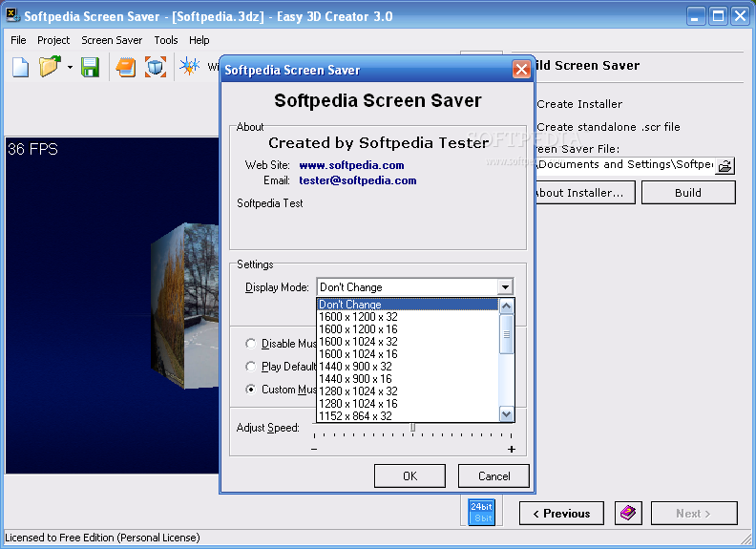The width and height of the screenshot is (756, 549).
Task: Click the 24bit 8bit color depth icon
Action: (481, 513)
